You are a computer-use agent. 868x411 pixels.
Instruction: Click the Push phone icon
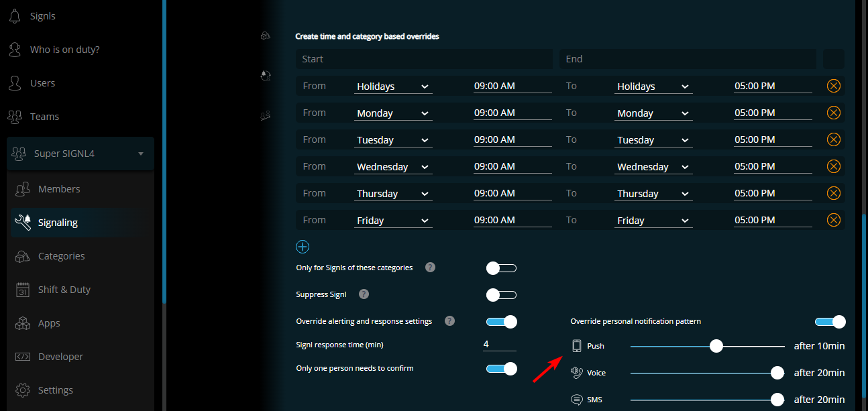point(576,346)
